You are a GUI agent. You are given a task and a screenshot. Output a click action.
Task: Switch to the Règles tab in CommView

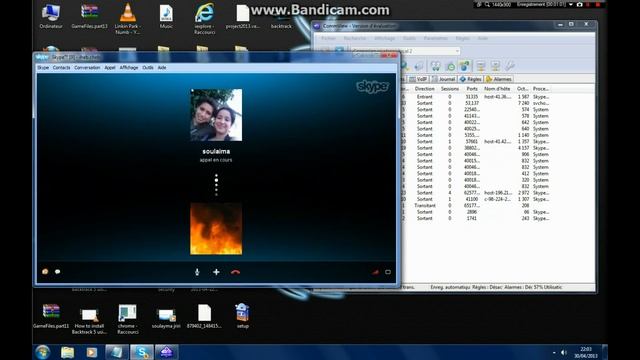tap(471, 79)
